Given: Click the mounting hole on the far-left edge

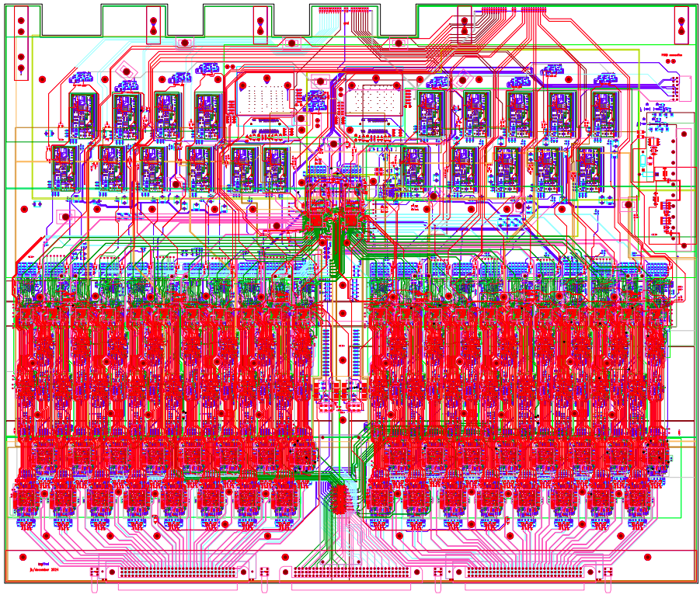Looking at the screenshot, I should (x=23, y=209).
